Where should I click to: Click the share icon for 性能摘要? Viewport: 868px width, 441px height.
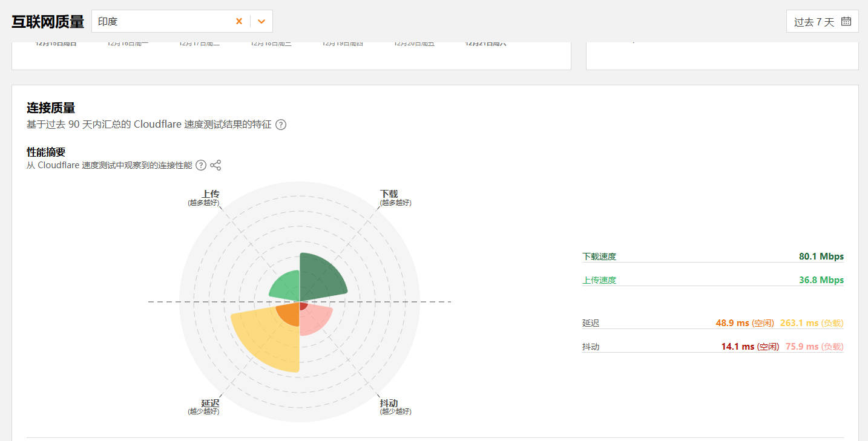215,165
